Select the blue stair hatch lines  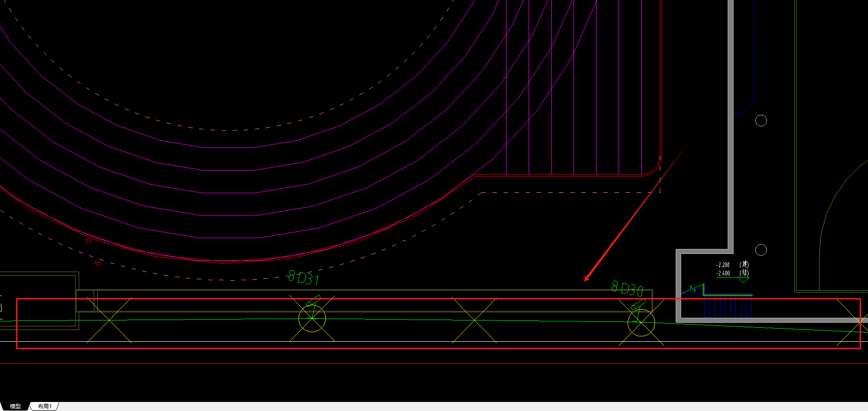pyautogui.click(x=728, y=306)
